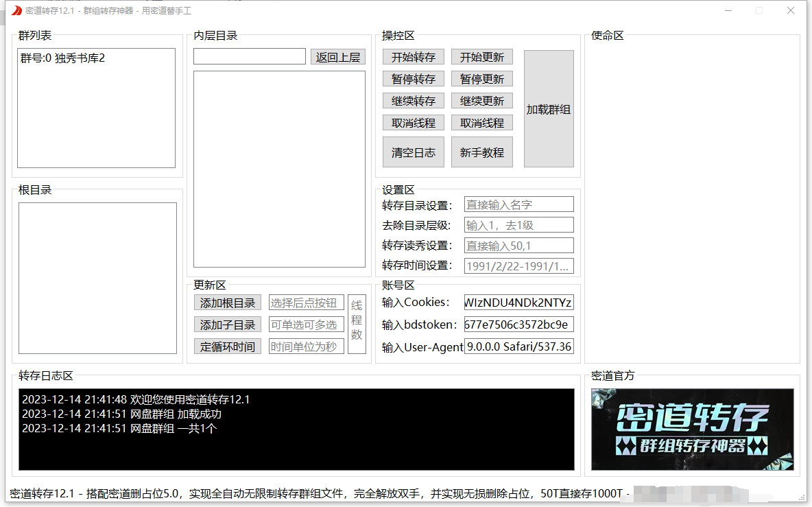The image size is (812, 507).
Task: Focus the 转存读秀设置 input field
Action: coord(519,246)
